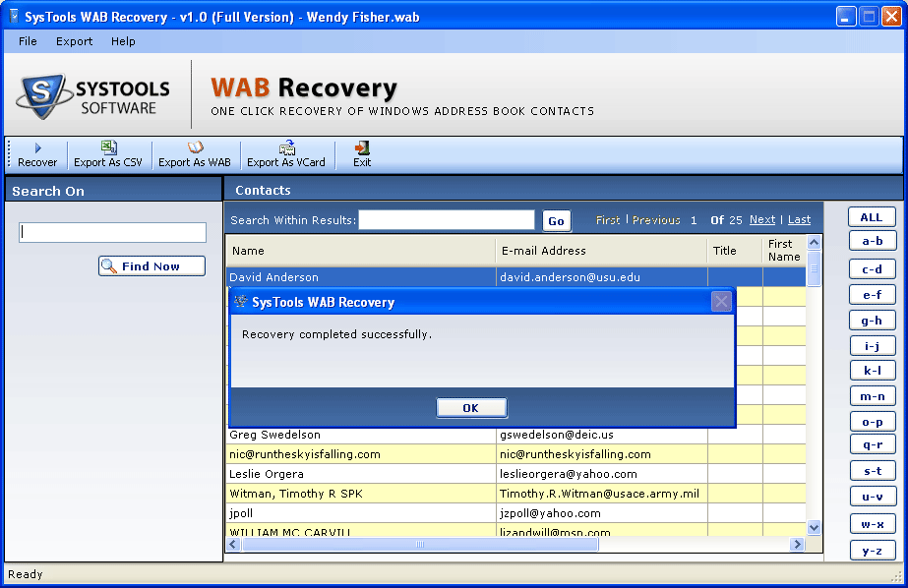
Task: Jump to the Last results page
Action: (799, 220)
